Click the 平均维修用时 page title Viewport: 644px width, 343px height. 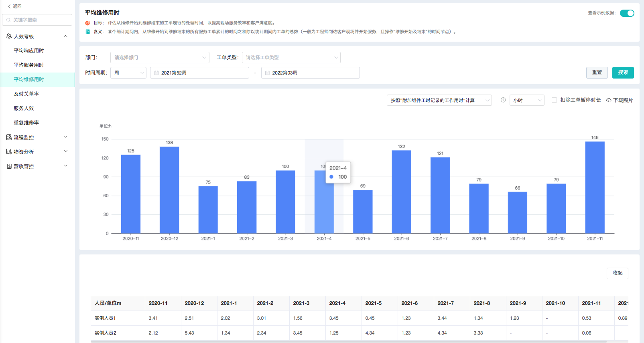102,13
